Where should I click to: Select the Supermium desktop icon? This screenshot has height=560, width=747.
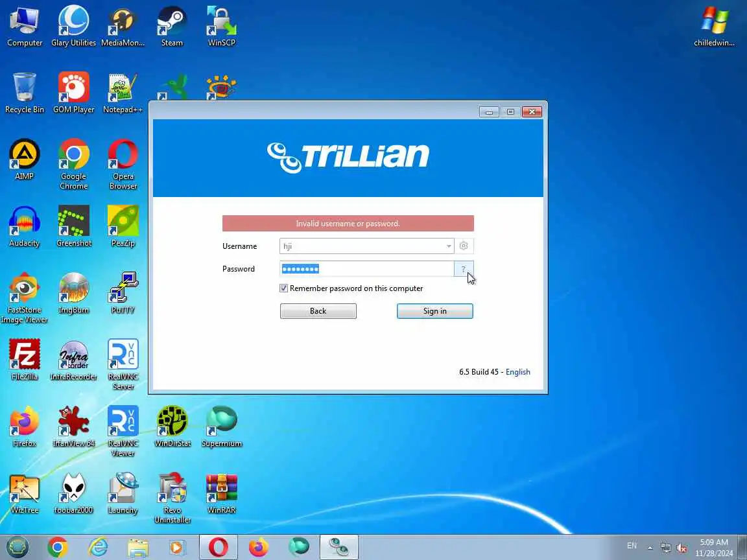(222, 426)
